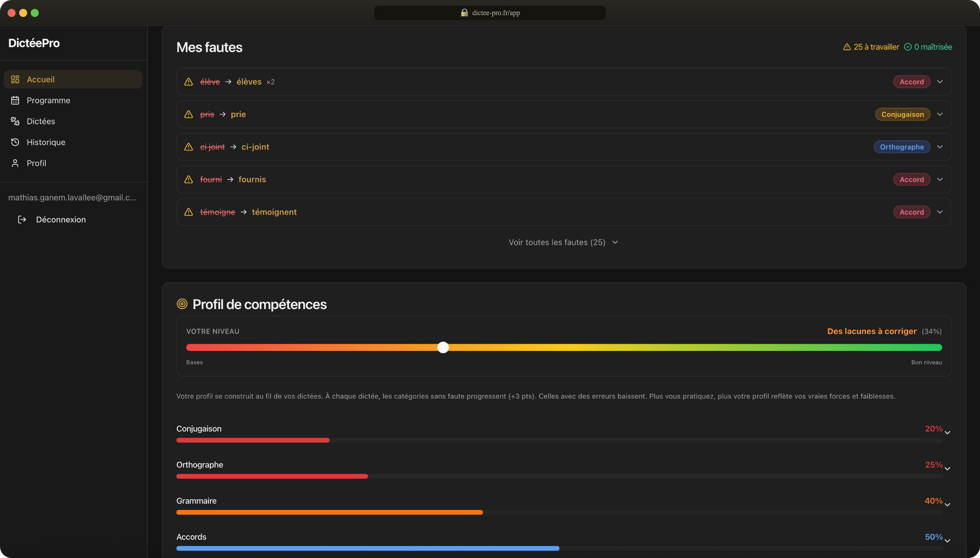Viewport: 980px width, 558px height.
Task: Click the mathias.ganem.lavallee email text
Action: point(72,197)
